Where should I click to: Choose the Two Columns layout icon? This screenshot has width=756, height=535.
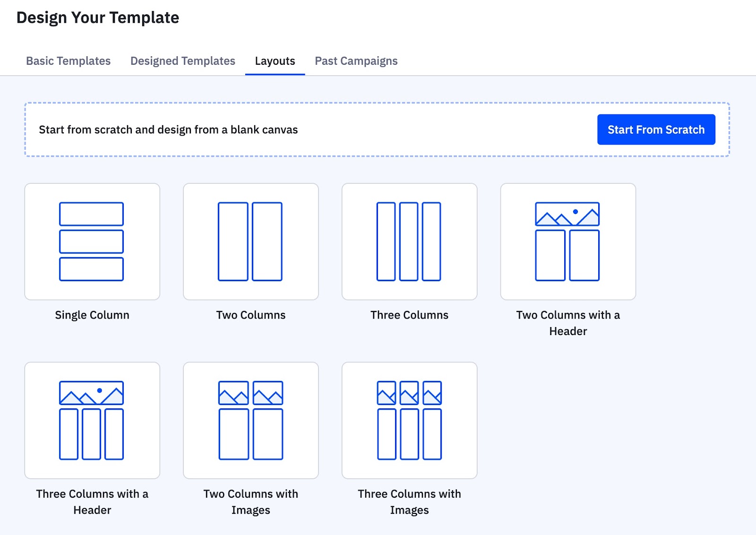[250, 242]
